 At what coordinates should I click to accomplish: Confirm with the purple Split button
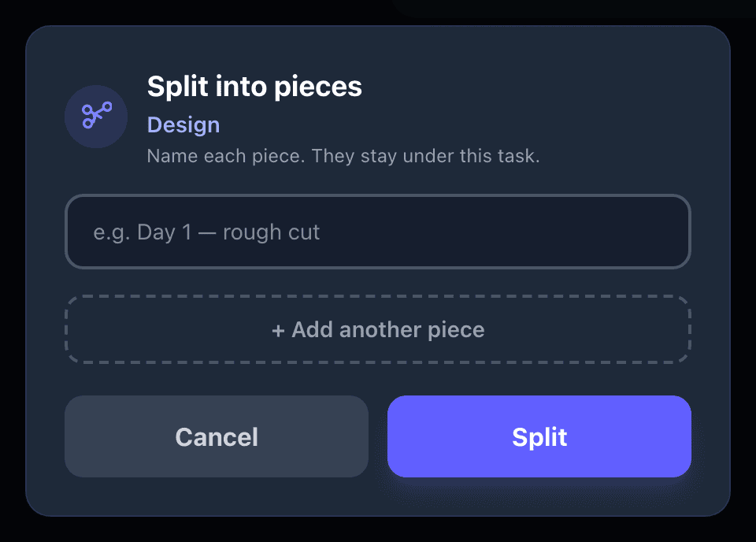(539, 436)
